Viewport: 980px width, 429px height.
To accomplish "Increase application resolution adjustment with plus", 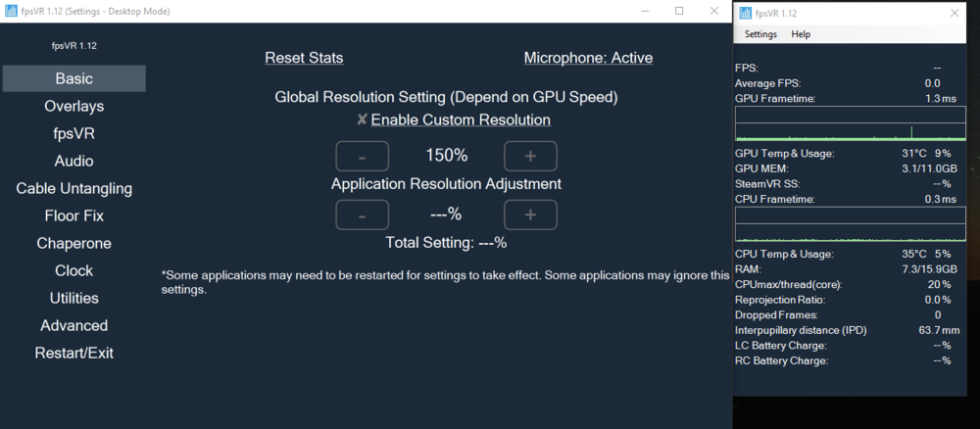I will pyautogui.click(x=530, y=214).
